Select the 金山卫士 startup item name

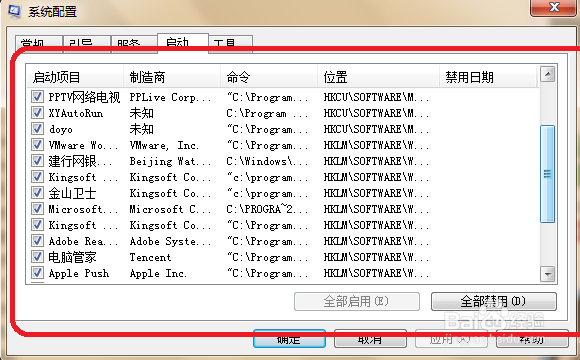point(72,193)
